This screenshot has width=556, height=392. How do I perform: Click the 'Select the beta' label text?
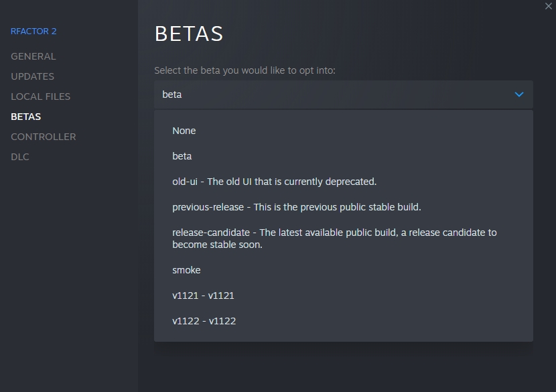[245, 70]
